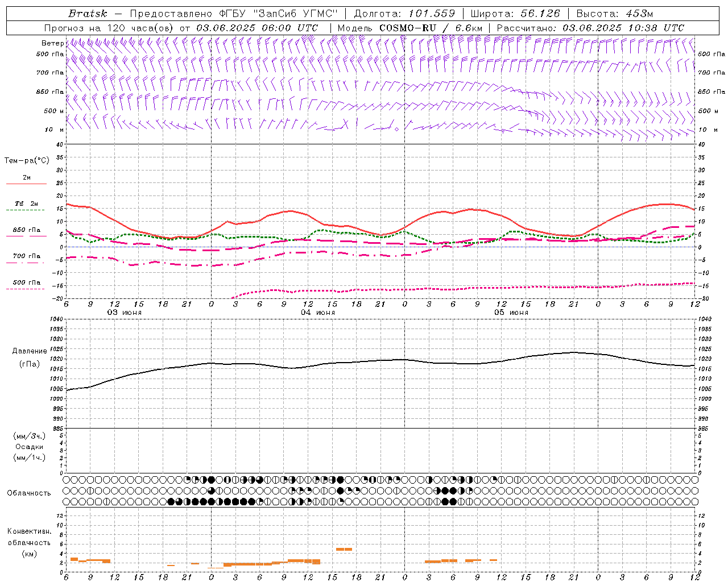The width and height of the screenshot is (728, 582).
Task: Click the 'Облачность' cloudiness label
Action: [29, 493]
